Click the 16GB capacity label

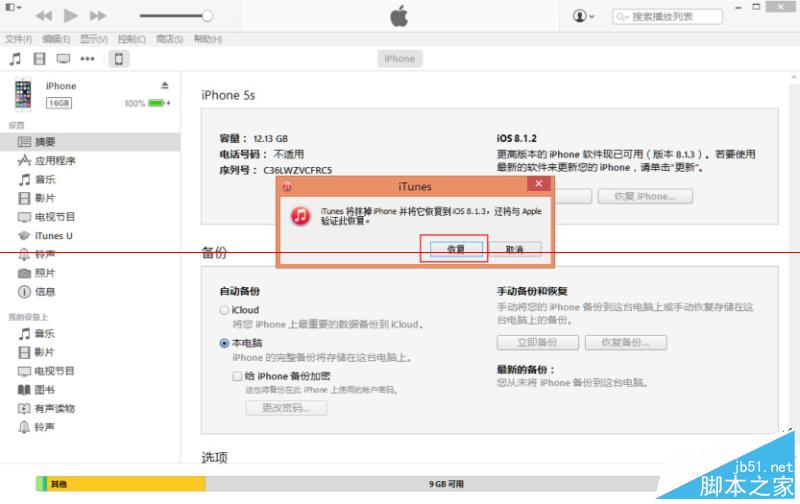[x=59, y=103]
